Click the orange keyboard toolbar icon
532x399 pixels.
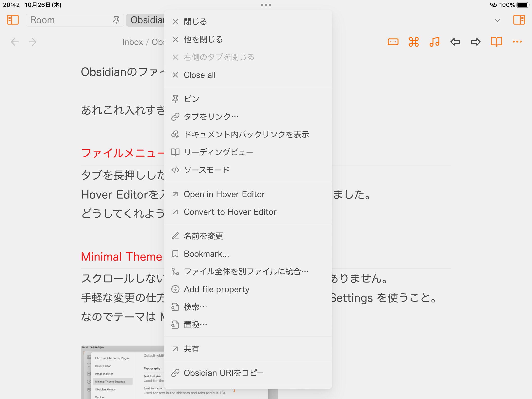393,42
